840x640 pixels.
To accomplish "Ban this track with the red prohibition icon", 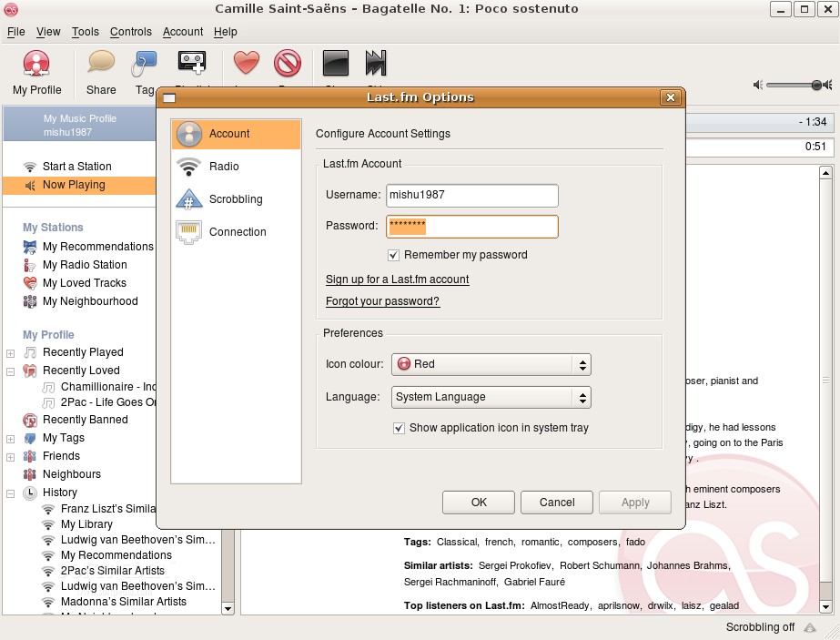I will [x=288, y=63].
